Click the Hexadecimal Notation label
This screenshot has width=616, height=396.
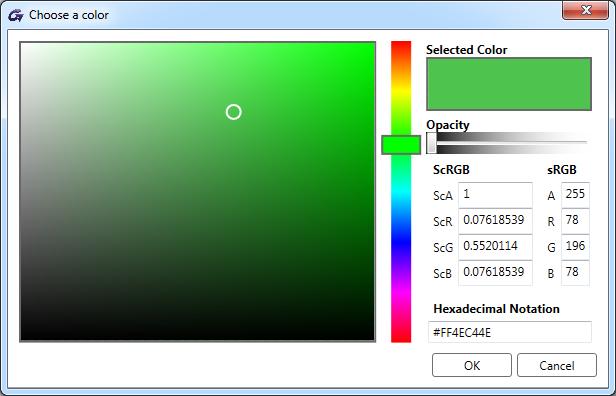pyautogui.click(x=496, y=309)
